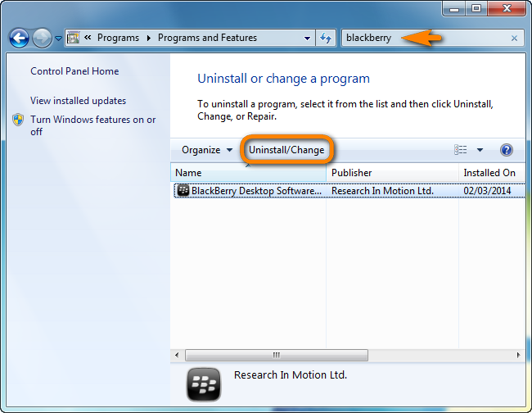Screen dimensions: 532x413
Task: Open the recent pages dropdown arrow
Action: pos(58,39)
